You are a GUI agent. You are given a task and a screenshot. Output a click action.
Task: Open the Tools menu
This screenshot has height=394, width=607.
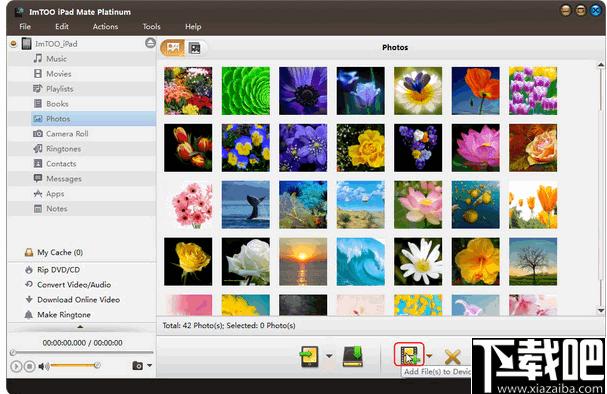point(151,27)
